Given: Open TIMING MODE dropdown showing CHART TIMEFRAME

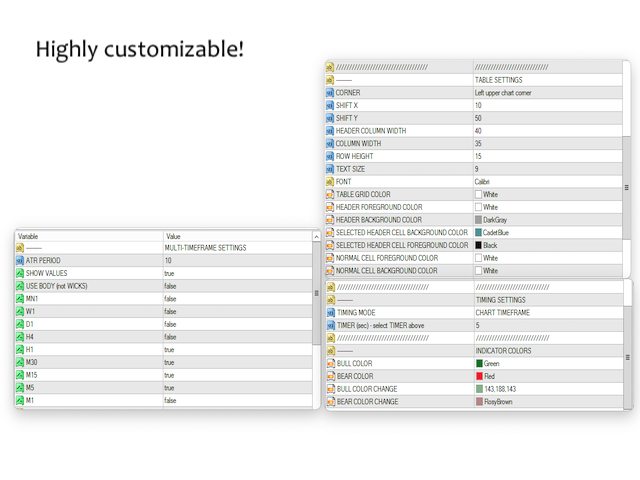Looking at the screenshot, I should click(x=545, y=312).
